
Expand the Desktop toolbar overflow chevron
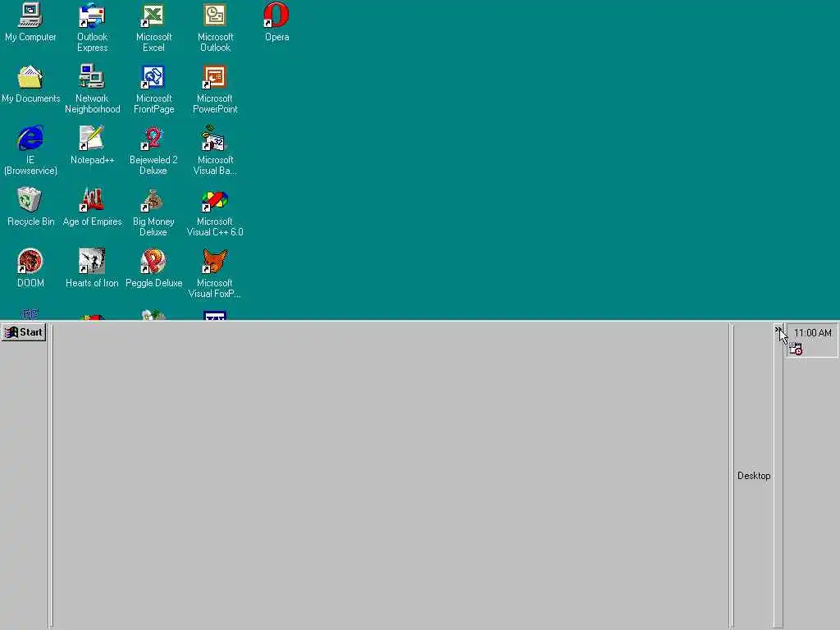pos(778,330)
